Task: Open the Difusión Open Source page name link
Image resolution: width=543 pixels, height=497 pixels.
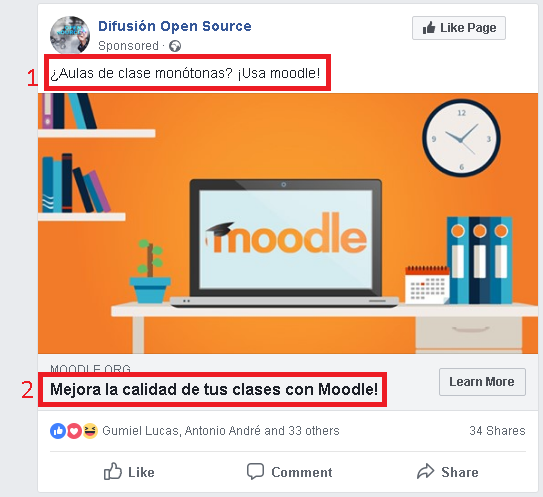Action: coord(175,26)
